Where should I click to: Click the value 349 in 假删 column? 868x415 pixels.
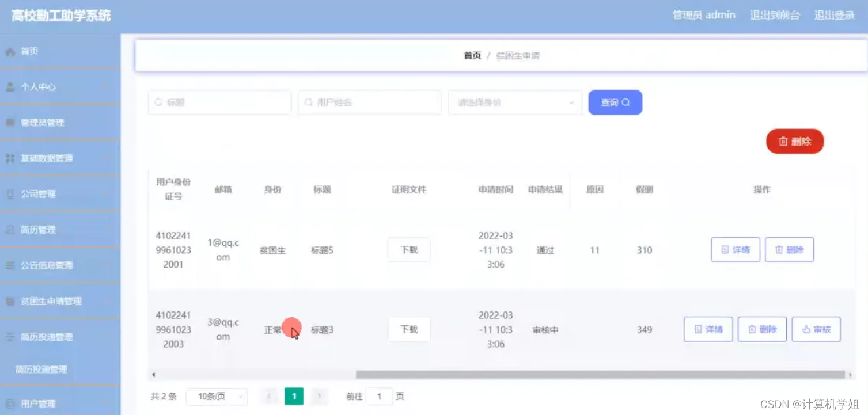[x=645, y=330]
